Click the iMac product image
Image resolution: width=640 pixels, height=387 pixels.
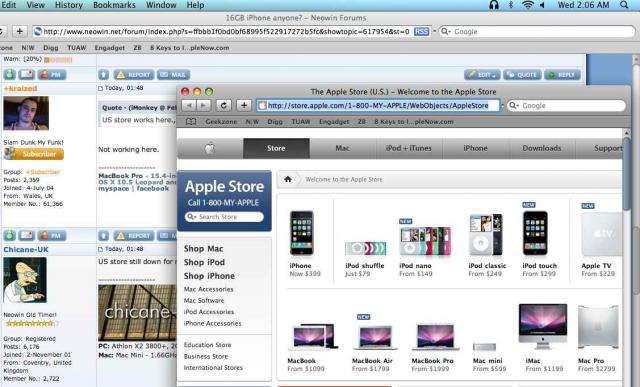coord(542,326)
